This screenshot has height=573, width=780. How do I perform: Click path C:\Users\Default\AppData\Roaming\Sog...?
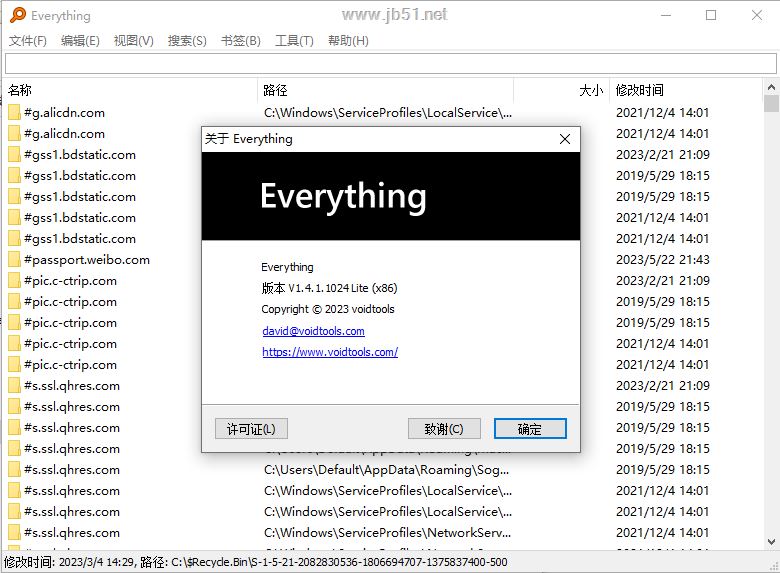coord(387,470)
